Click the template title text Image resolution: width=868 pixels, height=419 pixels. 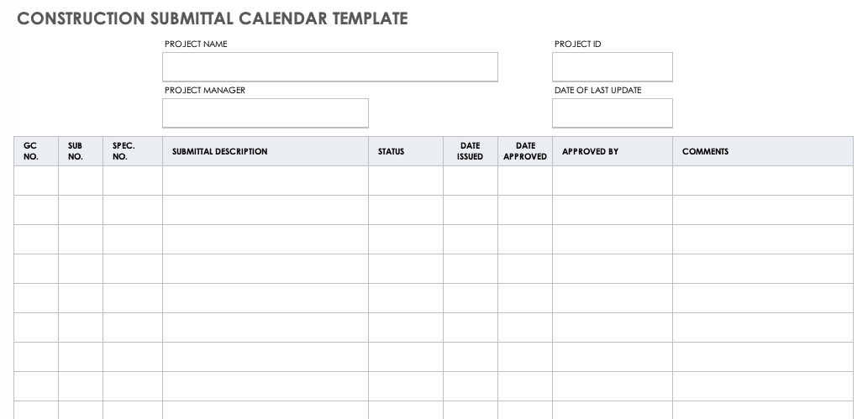213,18
